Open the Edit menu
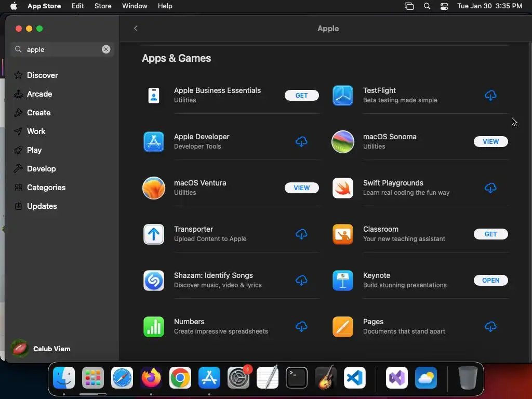Viewport: 532px width, 399px height. pos(78,6)
